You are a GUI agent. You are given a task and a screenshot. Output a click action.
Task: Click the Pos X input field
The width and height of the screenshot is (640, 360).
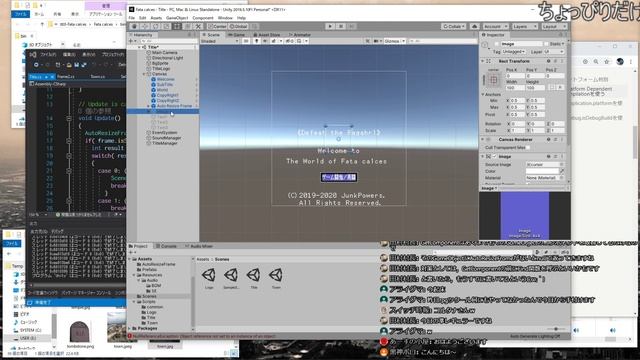(515, 76)
